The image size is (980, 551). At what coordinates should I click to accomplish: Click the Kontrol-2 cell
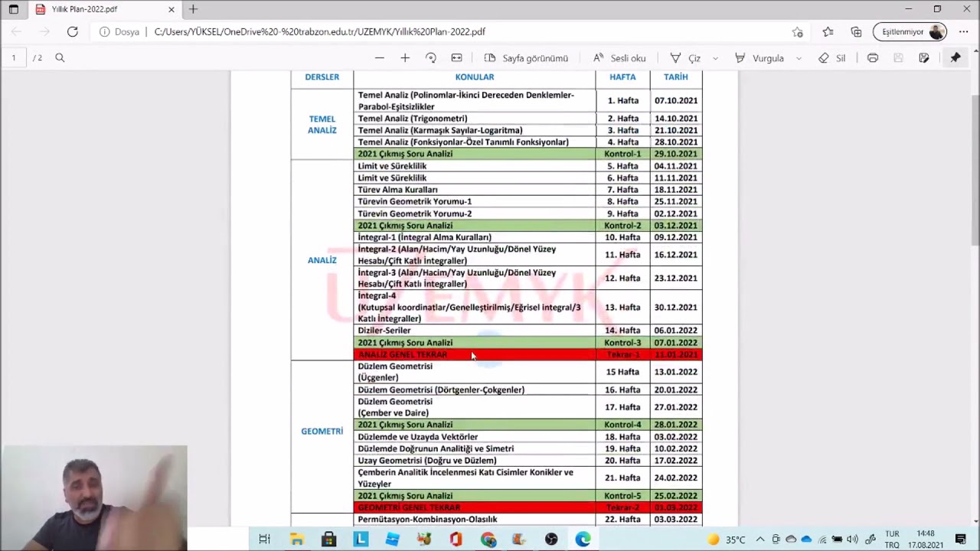point(622,226)
